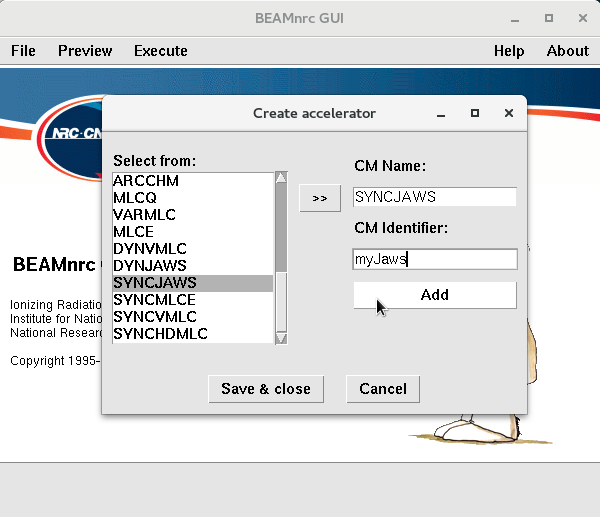
Task: Select SYNCJAWS in the component list
Action: (x=193, y=283)
